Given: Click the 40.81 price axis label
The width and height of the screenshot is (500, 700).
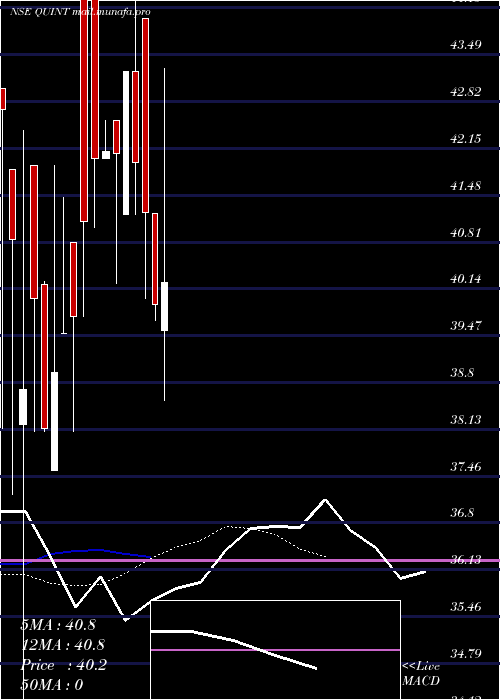Looking at the screenshot, I should click(466, 232).
